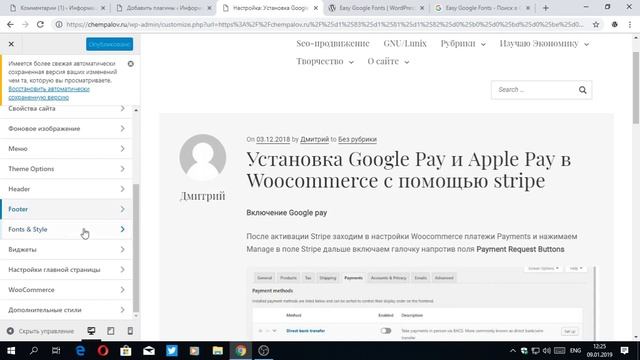This screenshot has width=640, height=360.
Task: Close the WordPress customizer panel
Action: point(11,44)
